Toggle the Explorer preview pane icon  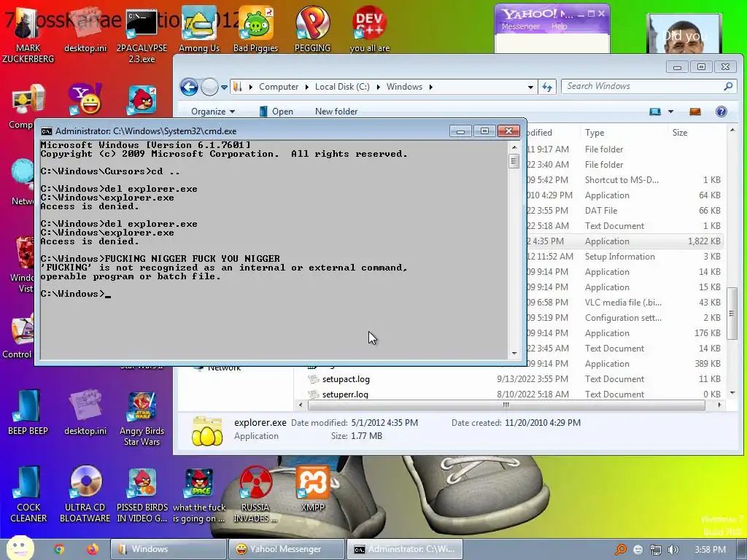tap(695, 112)
